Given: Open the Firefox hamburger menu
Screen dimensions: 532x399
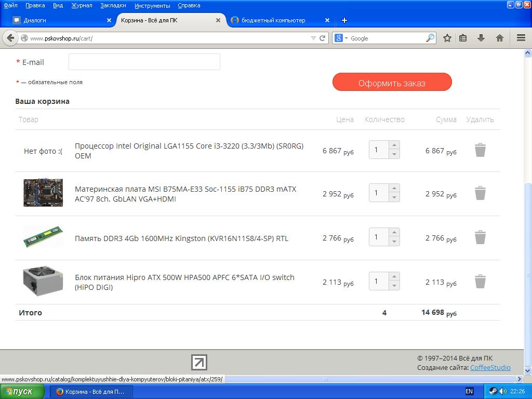Looking at the screenshot, I should point(521,38).
